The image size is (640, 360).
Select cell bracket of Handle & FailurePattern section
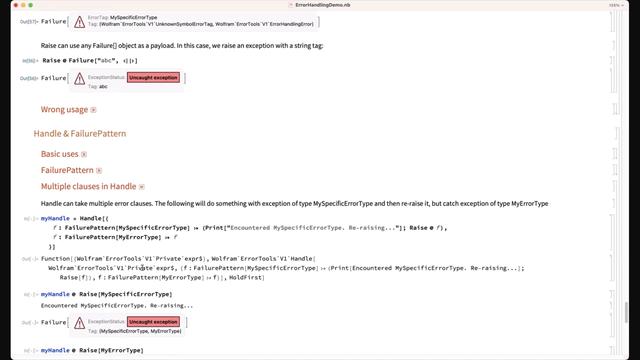(x=618, y=133)
